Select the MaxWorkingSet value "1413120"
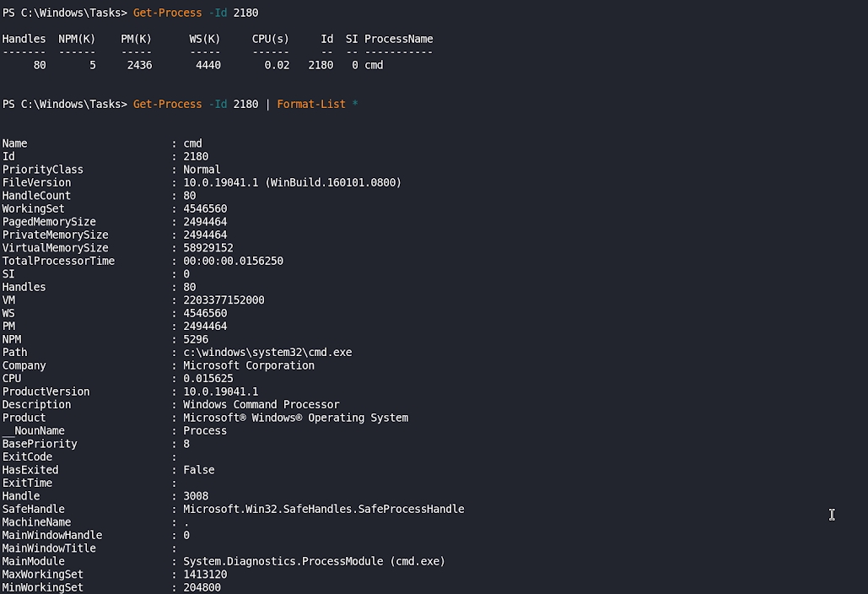 coord(205,575)
